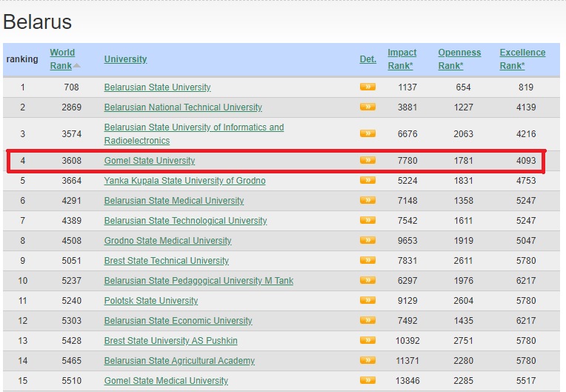Open details icon for Polotsk State University
The width and height of the screenshot is (566, 392).
pyautogui.click(x=367, y=301)
